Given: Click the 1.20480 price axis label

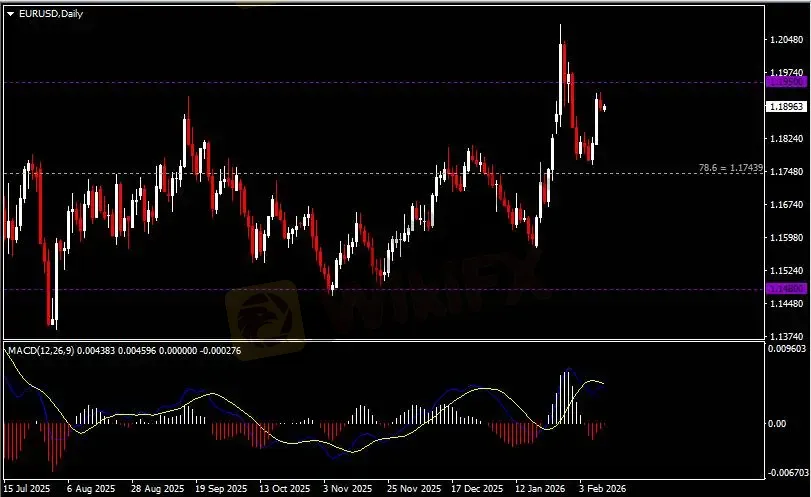Looking at the screenshot, I should 786,40.
